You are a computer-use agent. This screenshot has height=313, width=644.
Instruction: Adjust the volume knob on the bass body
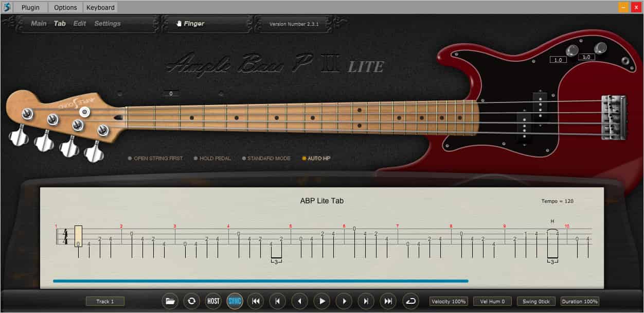(573, 49)
